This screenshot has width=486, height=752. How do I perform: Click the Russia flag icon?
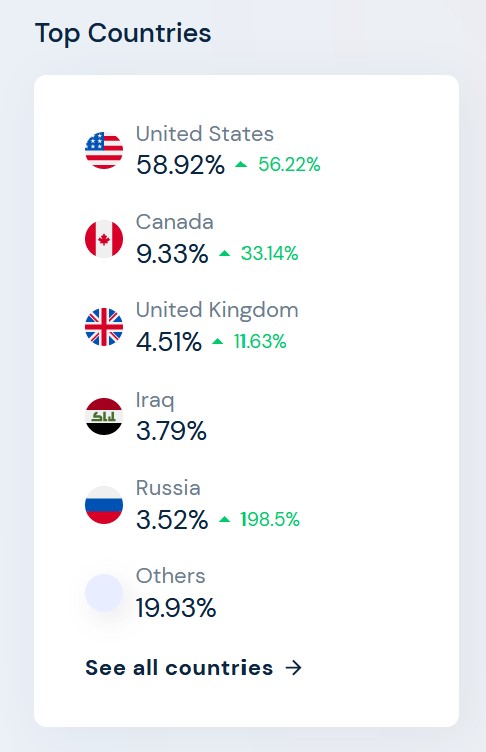click(104, 505)
